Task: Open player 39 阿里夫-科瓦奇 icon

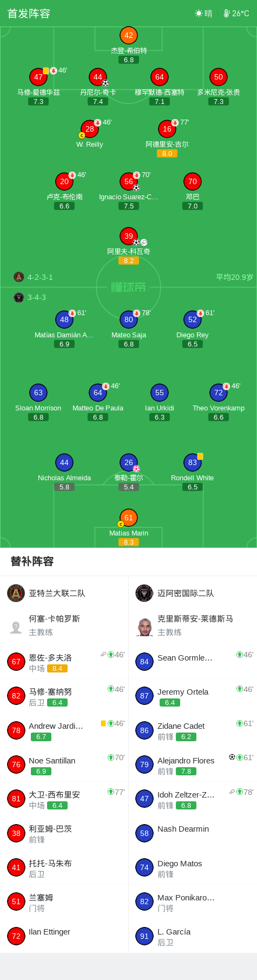Action: pyautogui.click(x=129, y=236)
